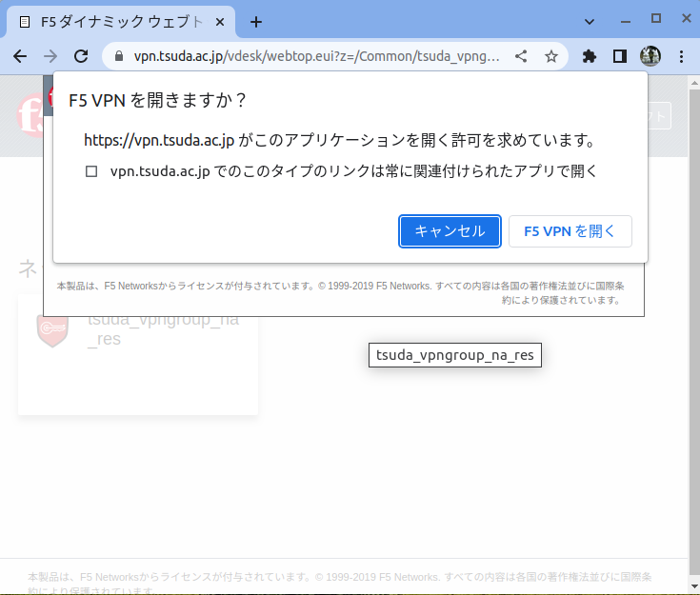View site info via padlock icon
This screenshot has width=700, height=595.
click(x=119, y=56)
